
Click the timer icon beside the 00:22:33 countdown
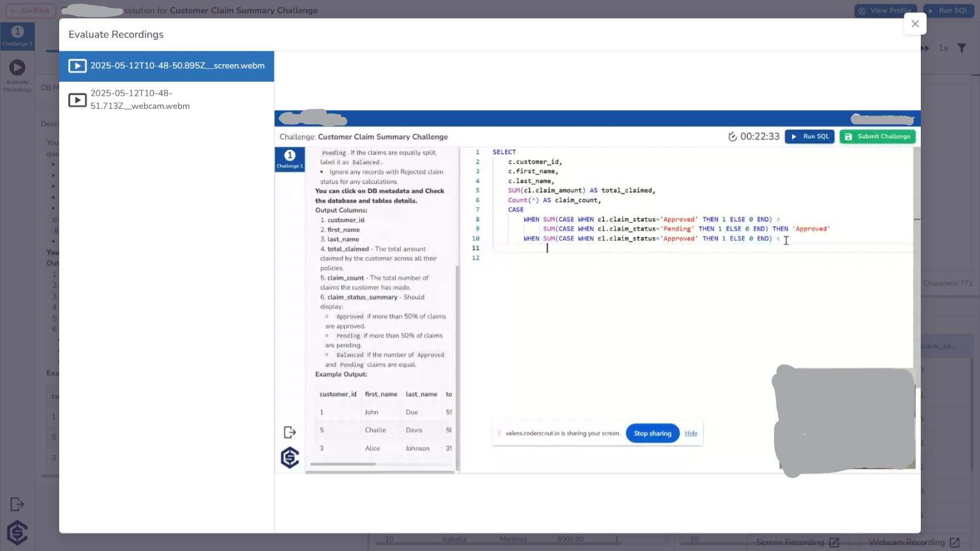[733, 136]
